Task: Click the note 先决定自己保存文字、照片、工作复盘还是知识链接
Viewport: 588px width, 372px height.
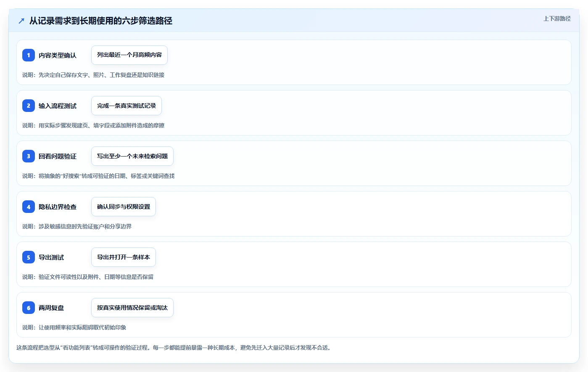Action: 101,75
